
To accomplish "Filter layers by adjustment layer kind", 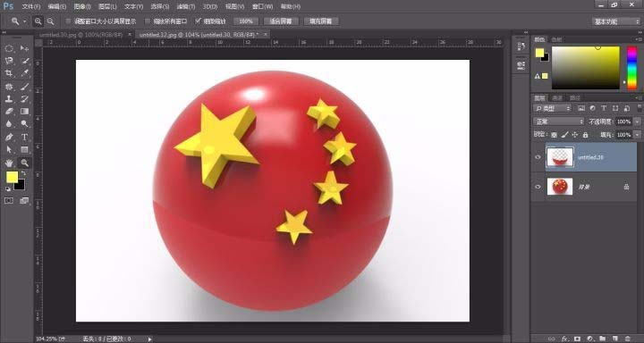I will click(x=592, y=108).
